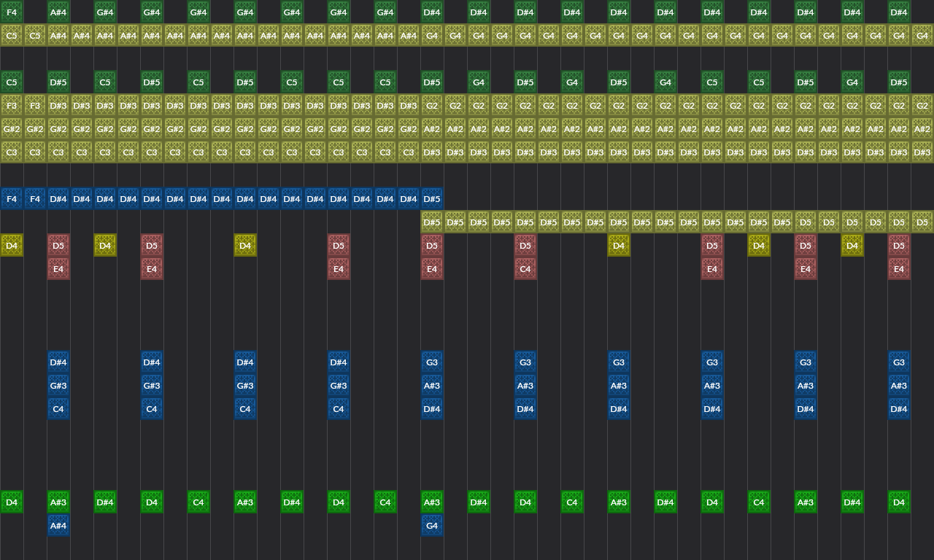Select the last olive D5 note
Image resolution: width=934 pixels, height=560 pixels.
(x=922, y=222)
